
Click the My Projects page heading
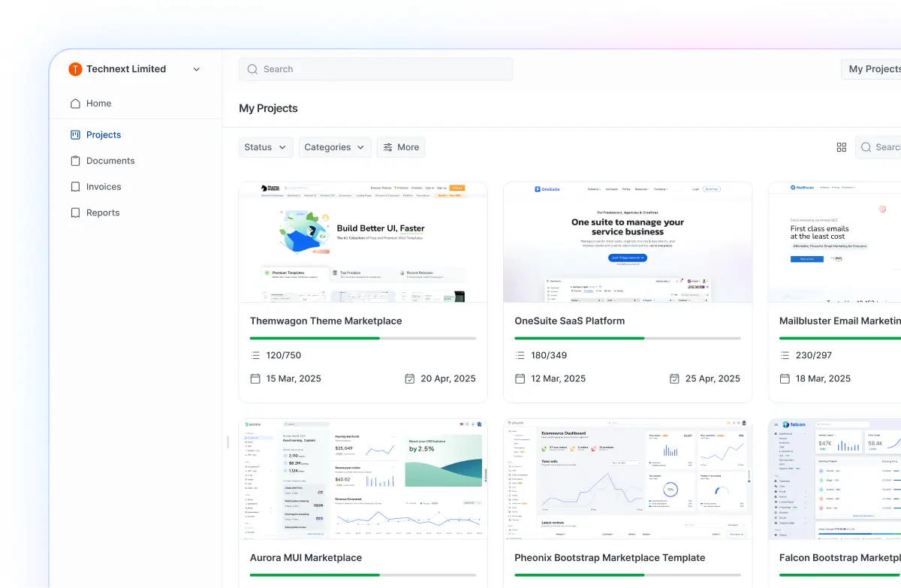click(x=268, y=108)
